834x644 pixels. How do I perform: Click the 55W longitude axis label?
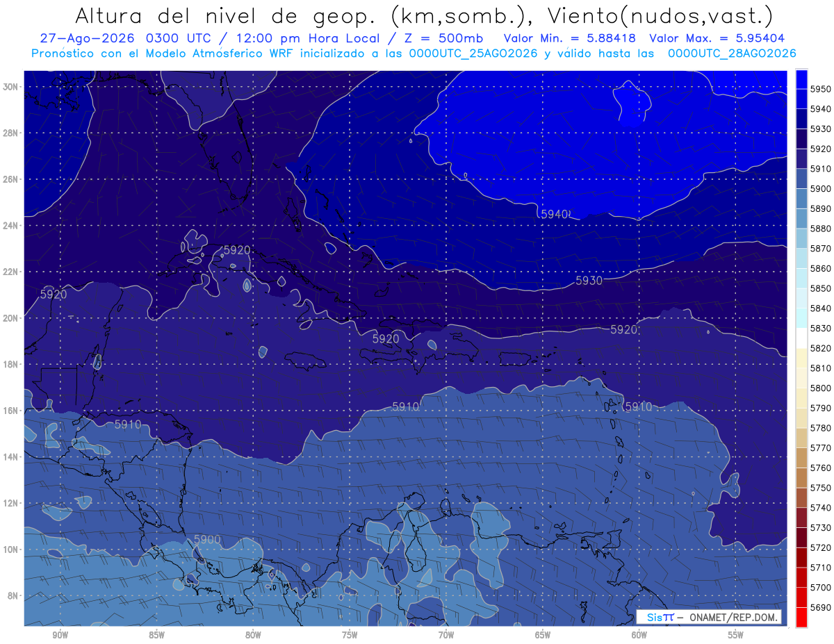[x=736, y=635]
